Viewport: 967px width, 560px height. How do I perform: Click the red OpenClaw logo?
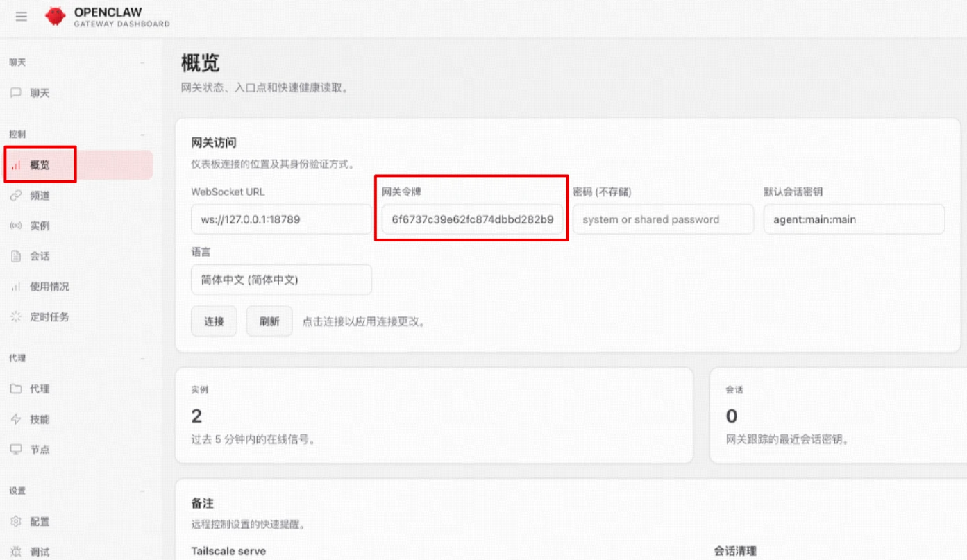pyautogui.click(x=55, y=17)
